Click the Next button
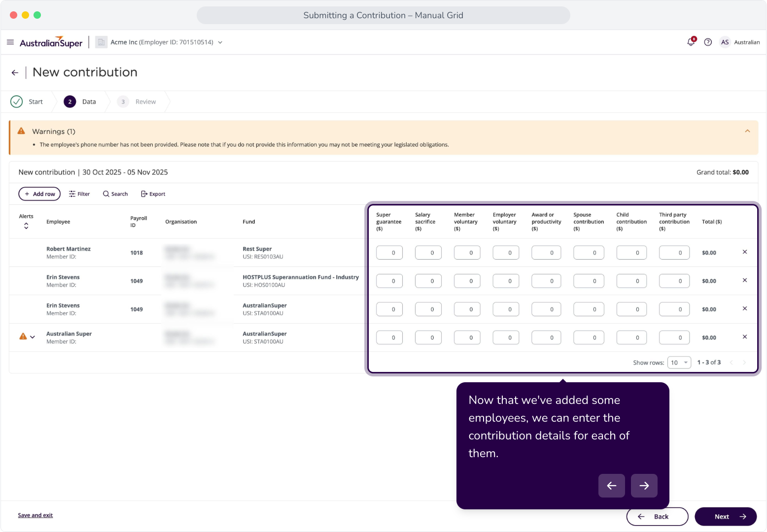Viewport: 767px width, 532px height. click(726, 517)
